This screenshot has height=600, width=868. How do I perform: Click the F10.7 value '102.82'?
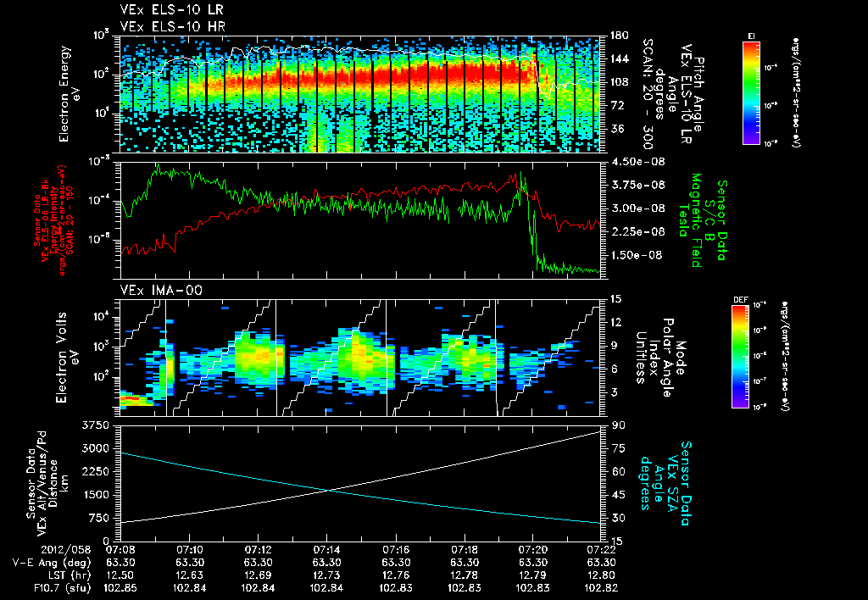pos(601,588)
